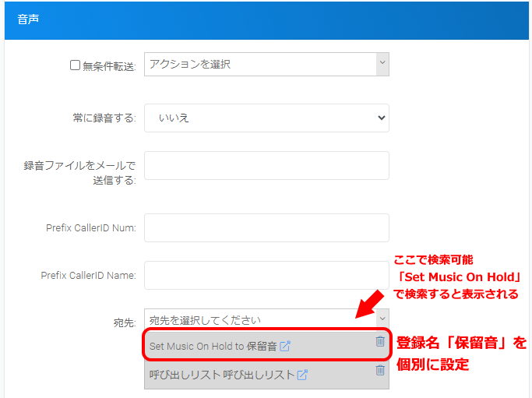This screenshot has width=532, height=398.
Task: Click trash icon on 呼び出しリスト row
Action: (380, 370)
